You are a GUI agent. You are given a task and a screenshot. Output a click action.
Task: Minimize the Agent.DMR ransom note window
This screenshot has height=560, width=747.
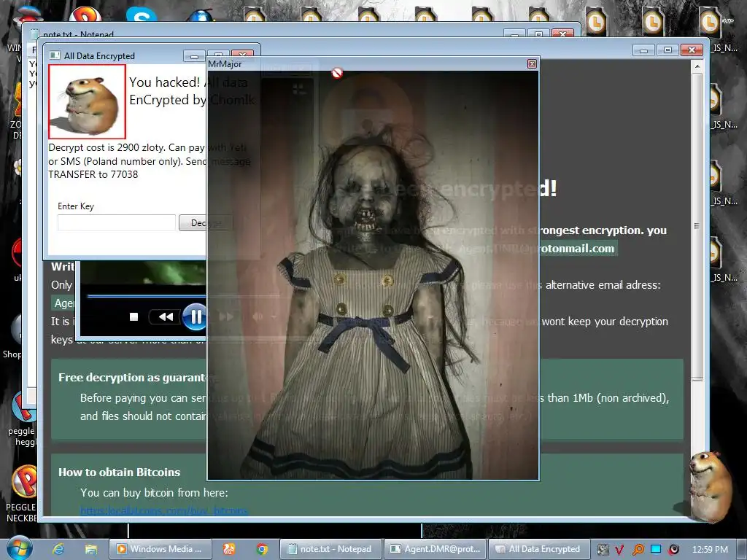(643, 50)
